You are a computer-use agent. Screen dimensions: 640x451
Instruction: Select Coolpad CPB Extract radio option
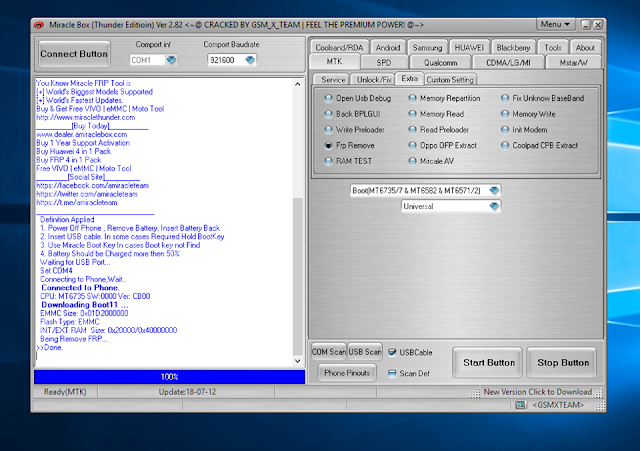point(505,145)
